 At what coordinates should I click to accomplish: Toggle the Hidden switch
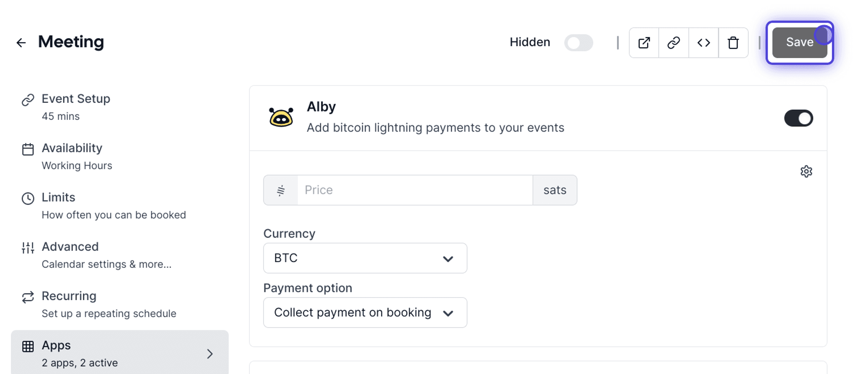pyautogui.click(x=579, y=43)
